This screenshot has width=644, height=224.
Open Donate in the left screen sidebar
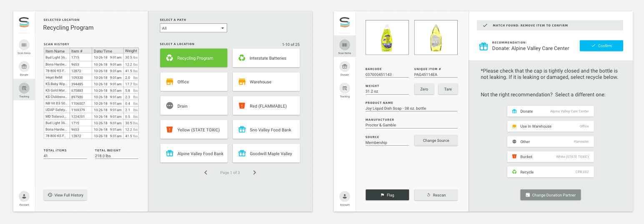pyautogui.click(x=24, y=68)
